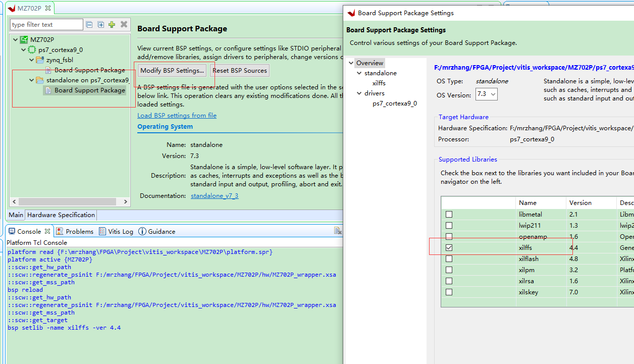The width and height of the screenshot is (634, 364).
Task: Click the clear console icon
Action: (338, 231)
